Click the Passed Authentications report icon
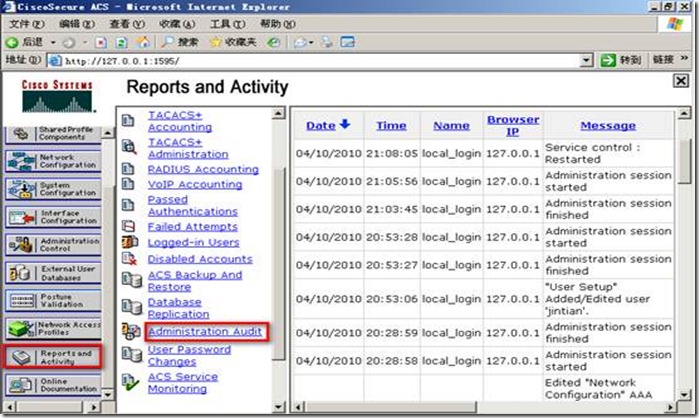Screen dimensions: 699x418 coord(128,205)
